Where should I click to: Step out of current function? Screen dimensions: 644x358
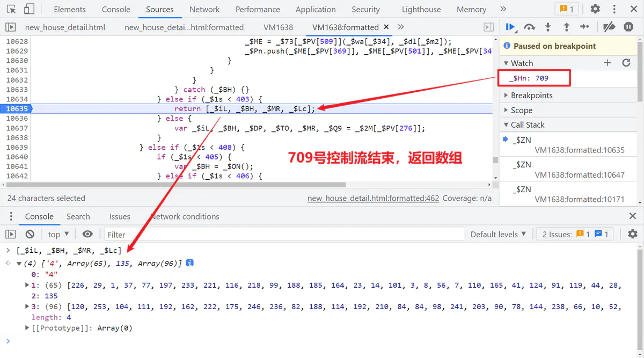(x=566, y=27)
